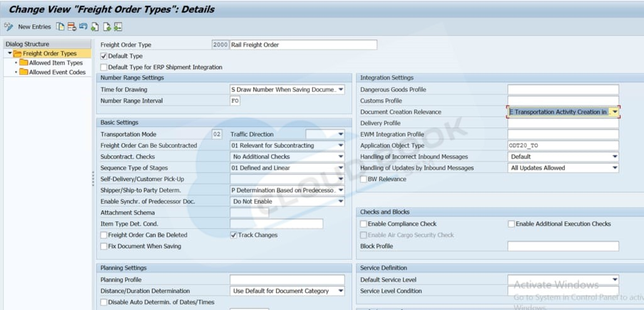Click the Transportation Mode field

tap(217, 135)
